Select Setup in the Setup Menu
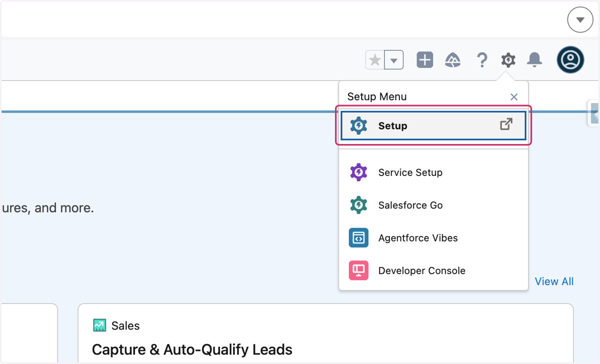600x364 pixels. click(x=433, y=125)
